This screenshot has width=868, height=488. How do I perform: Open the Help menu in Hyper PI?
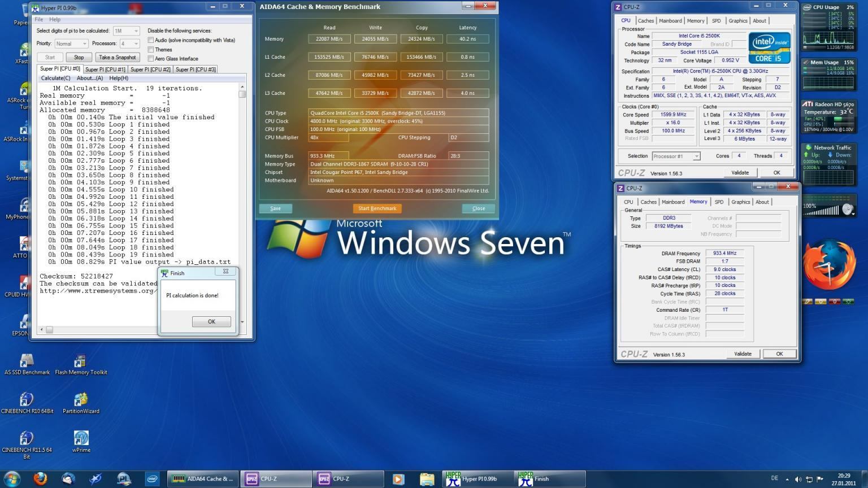click(x=55, y=19)
